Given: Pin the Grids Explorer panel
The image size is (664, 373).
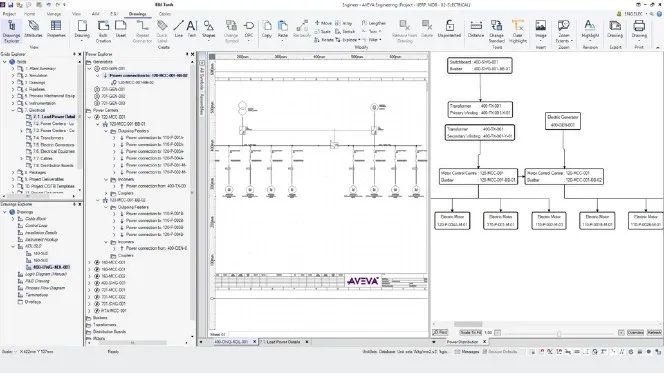Looking at the screenshot, I should pyautogui.click(x=75, y=54).
